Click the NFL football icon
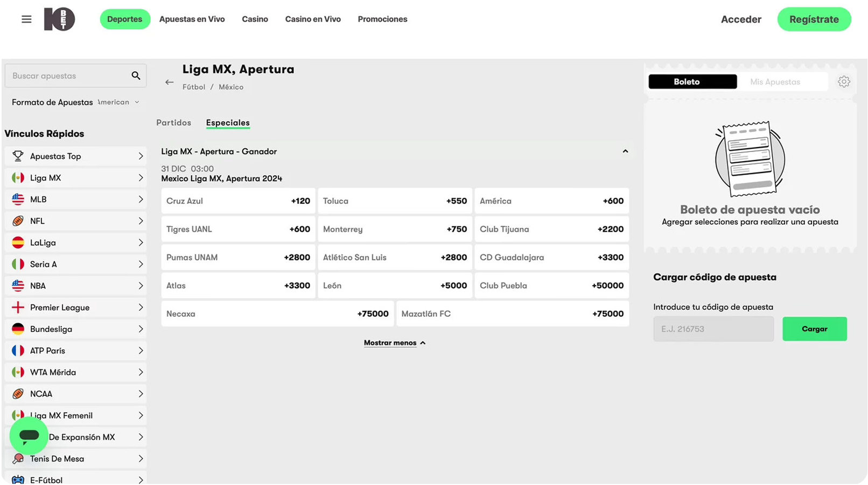Viewport: 868px width, 485px height. click(18, 221)
